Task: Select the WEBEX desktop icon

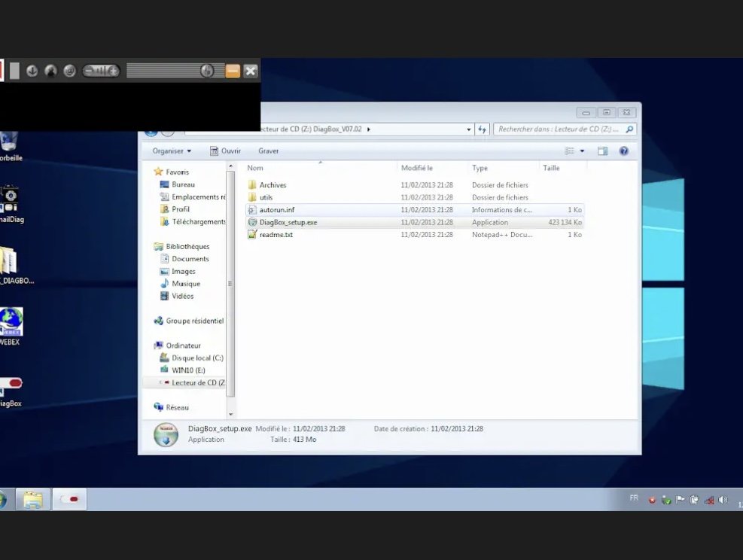Action: pyautogui.click(x=11, y=327)
